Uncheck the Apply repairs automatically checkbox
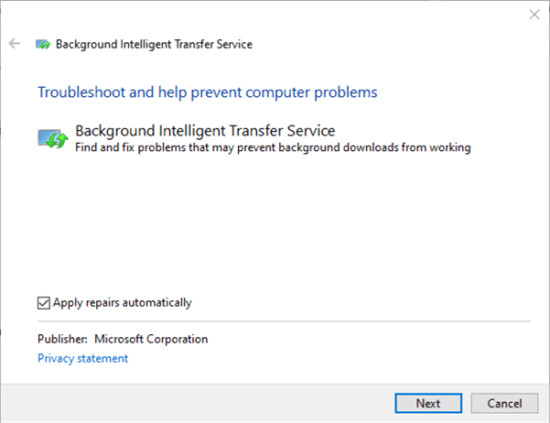This screenshot has height=423, width=550. (x=43, y=303)
